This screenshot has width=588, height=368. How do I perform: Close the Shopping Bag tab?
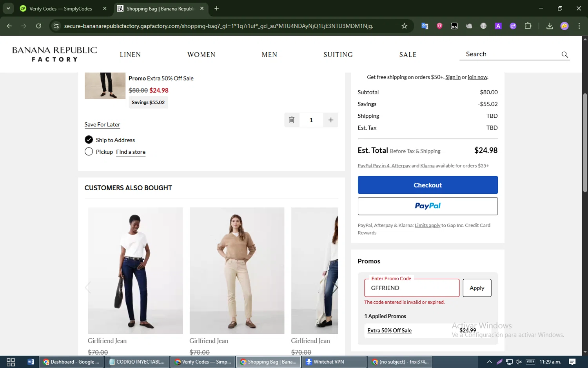coord(202,8)
